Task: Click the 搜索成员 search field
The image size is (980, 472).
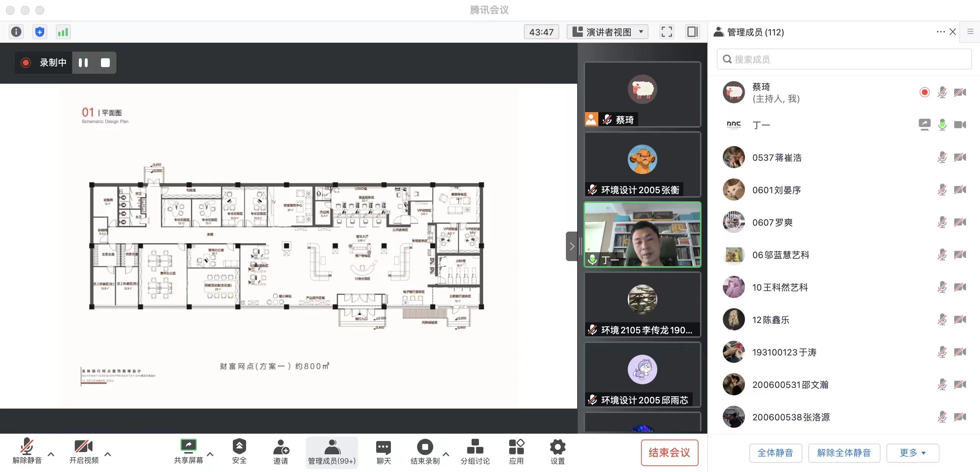Action: pyautogui.click(x=844, y=59)
